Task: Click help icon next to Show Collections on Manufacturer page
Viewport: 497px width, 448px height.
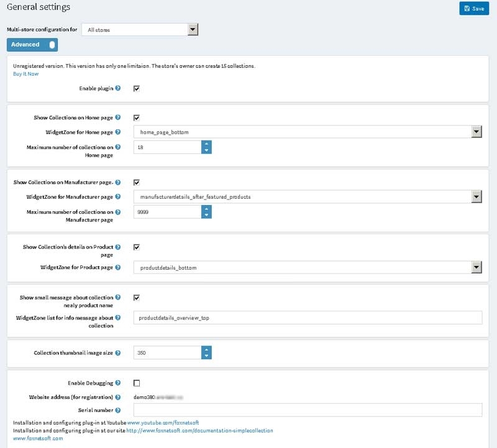Action: pyautogui.click(x=118, y=183)
